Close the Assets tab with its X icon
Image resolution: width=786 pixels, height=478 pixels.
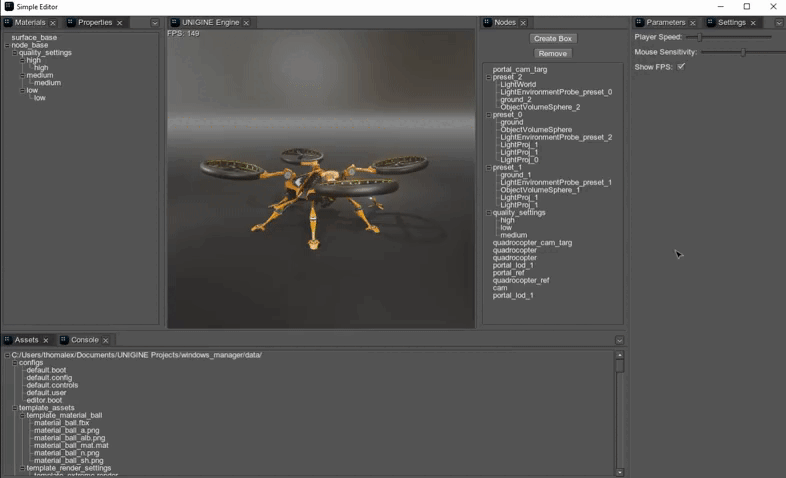[46, 340]
